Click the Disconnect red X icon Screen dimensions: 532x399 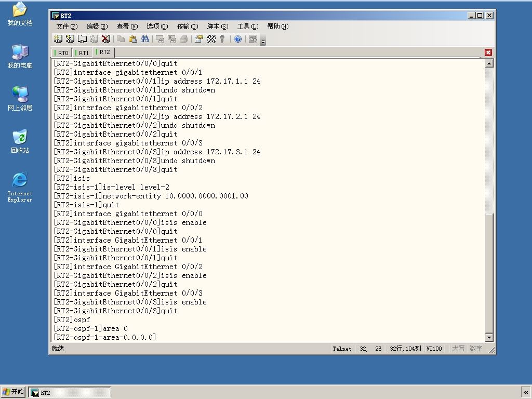pyautogui.click(x=106, y=39)
